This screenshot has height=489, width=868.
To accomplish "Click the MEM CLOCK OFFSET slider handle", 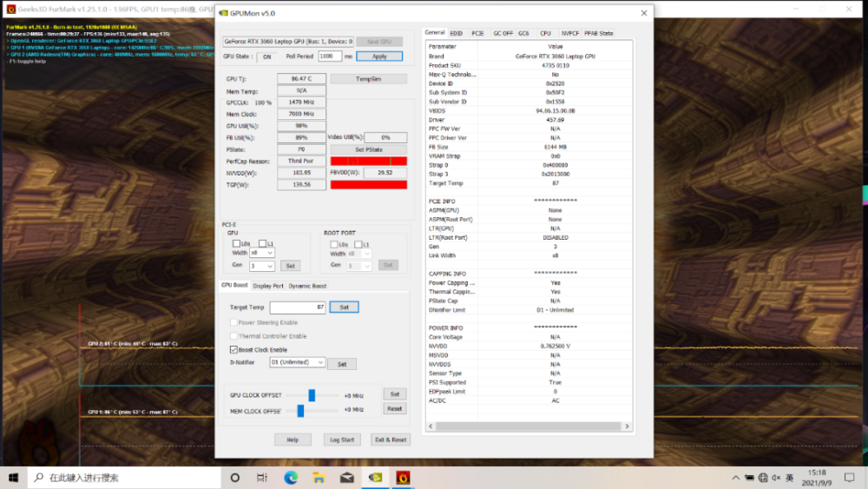I will pyautogui.click(x=300, y=410).
